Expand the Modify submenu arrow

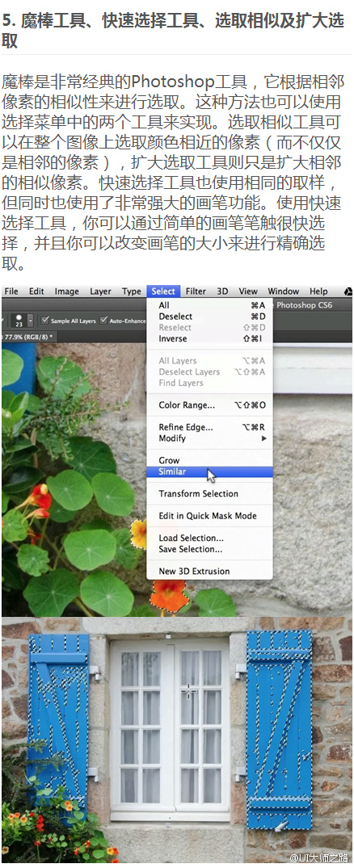264,438
